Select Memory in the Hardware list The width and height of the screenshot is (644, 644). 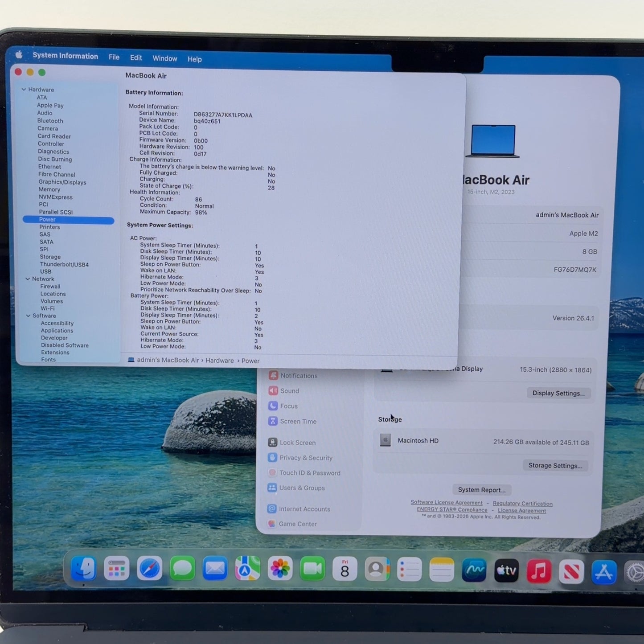pos(49,189)
